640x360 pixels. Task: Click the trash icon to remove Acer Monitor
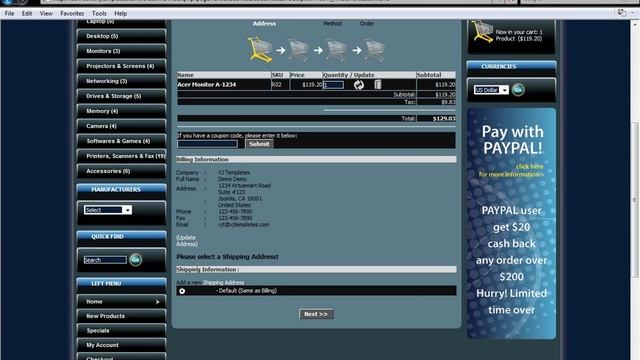point(378,84)
